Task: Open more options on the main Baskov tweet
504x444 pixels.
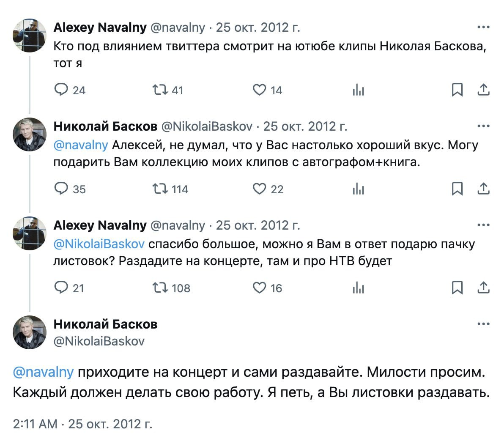Action: tap(483, 324)
